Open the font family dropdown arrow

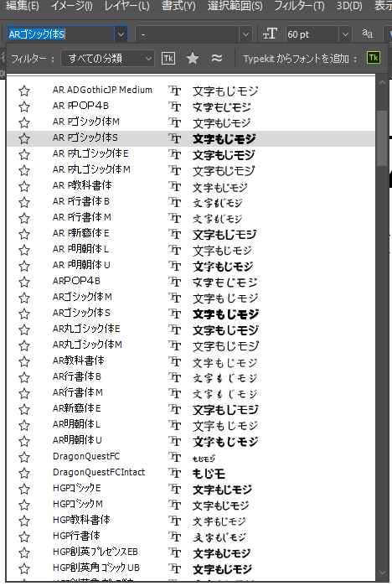pyautogui.click(x=121, y=34)
